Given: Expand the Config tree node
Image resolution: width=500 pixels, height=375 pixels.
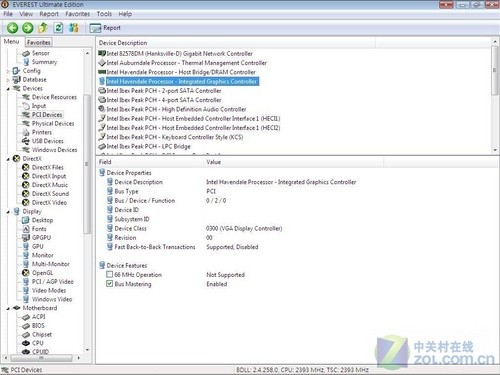Looking at the screenshot, I should coord(8,71).
